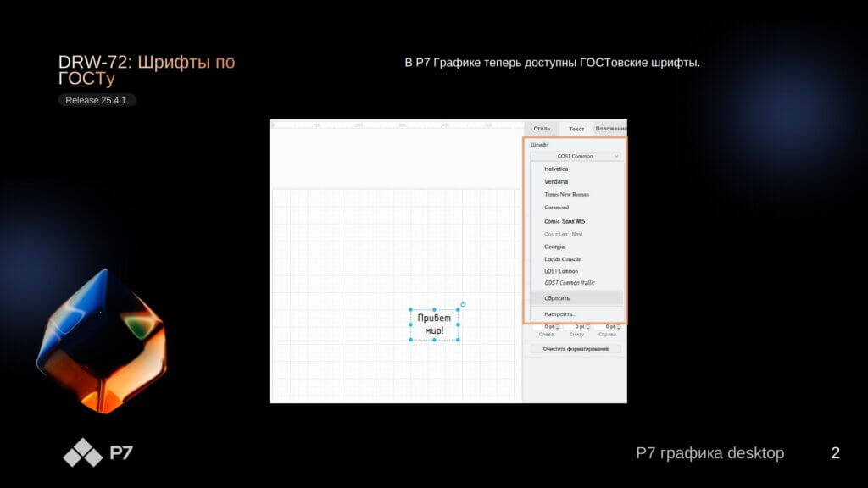Open Настроить... font settings
The image size is (868, 488).
coord(559,314)
